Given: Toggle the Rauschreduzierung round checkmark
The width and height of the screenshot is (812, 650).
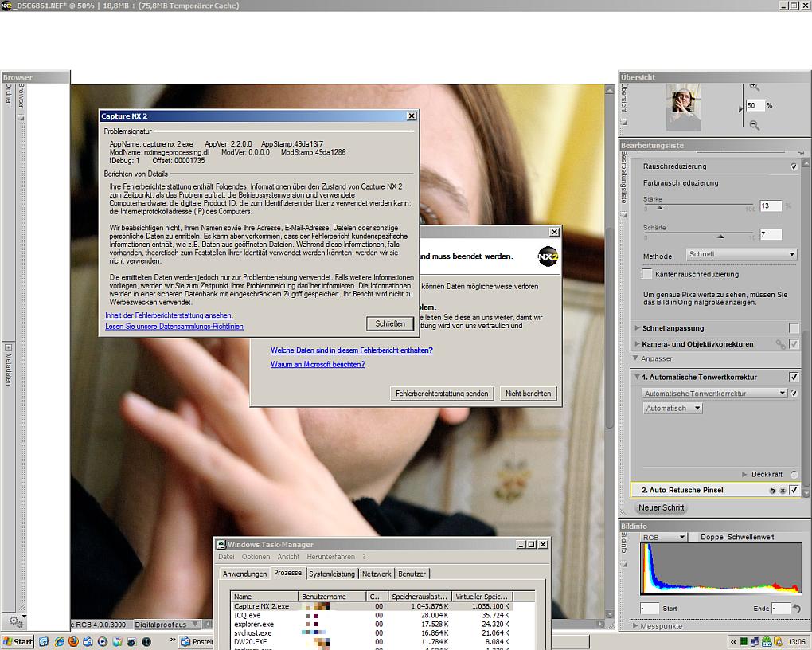Looking at the screenshot, I should pos(794,167).
